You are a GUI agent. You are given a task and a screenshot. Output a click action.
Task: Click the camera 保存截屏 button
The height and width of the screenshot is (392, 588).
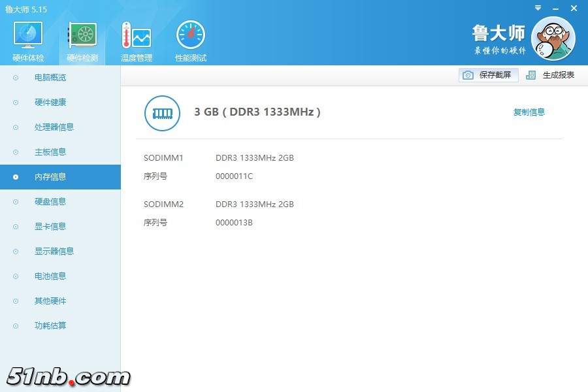(489, 75)
